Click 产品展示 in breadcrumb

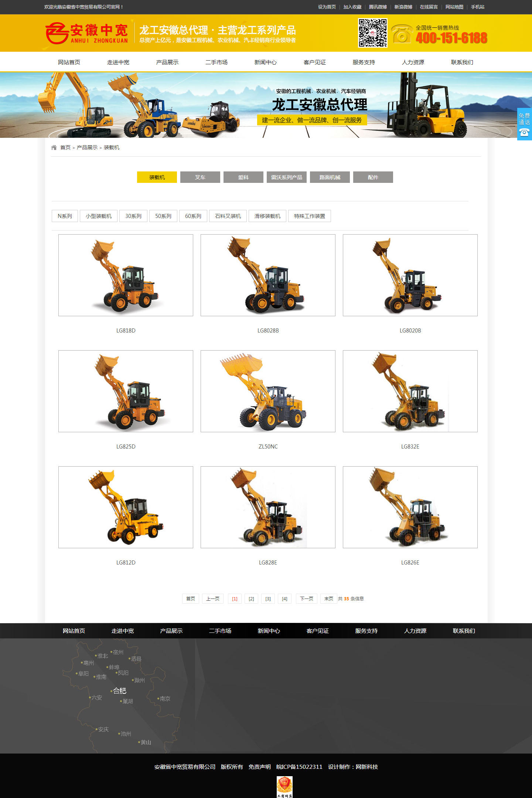click(87, 147)
